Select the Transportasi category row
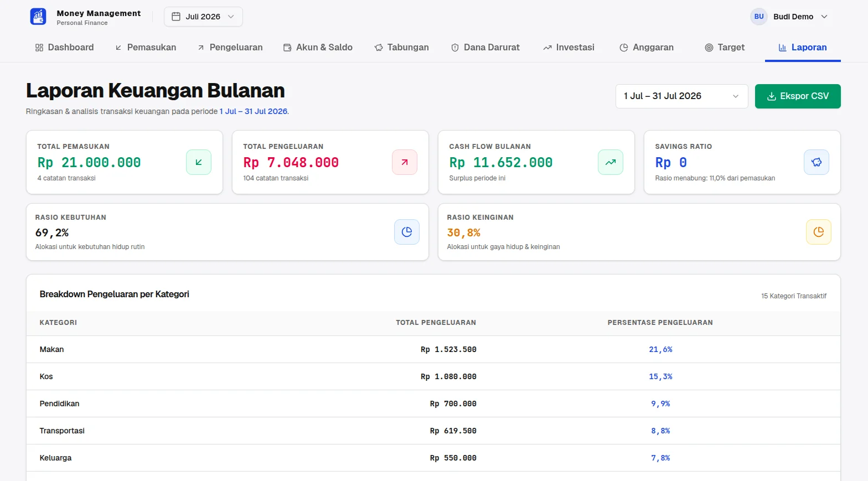 pos(433,431)
